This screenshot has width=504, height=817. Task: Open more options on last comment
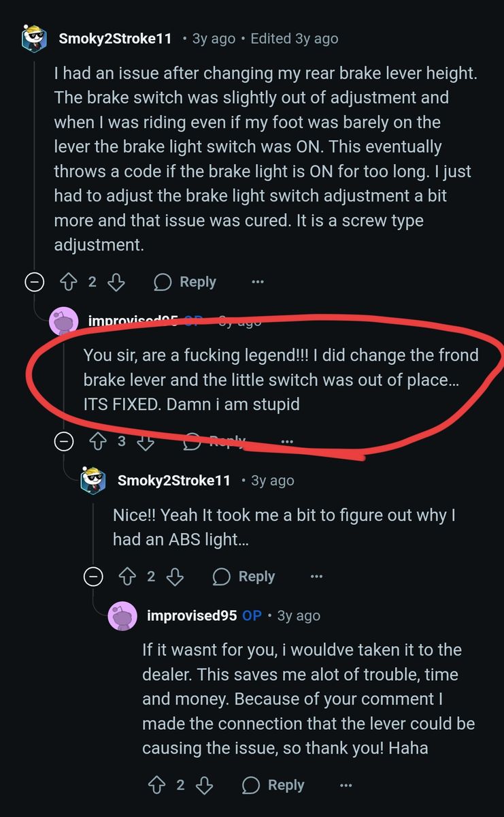(x=346, y=785)
